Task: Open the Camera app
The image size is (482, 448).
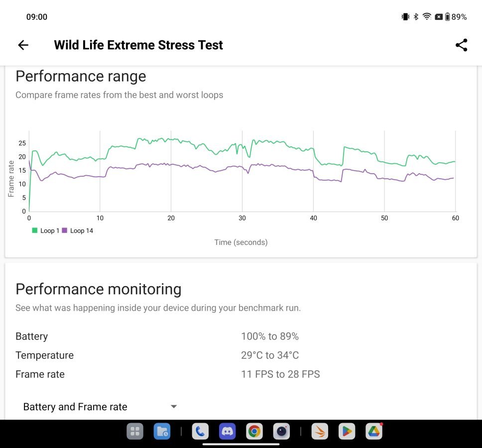Action: [281, 431]
